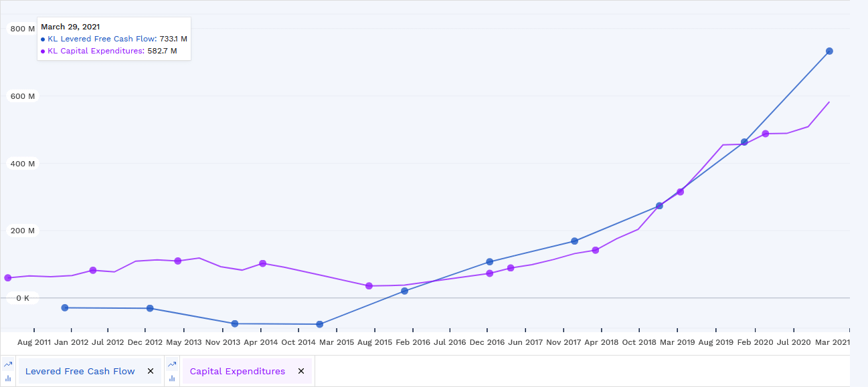Switch Capital Expenditures to line chart
This screenshot has width=868, height=387.
tap(172, 364)
